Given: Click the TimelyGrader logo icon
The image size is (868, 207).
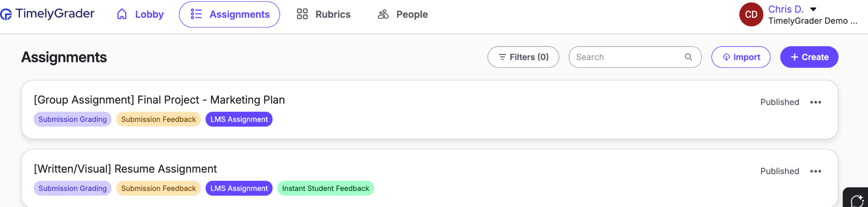Looking at the screenshot, I should [6, 15].
